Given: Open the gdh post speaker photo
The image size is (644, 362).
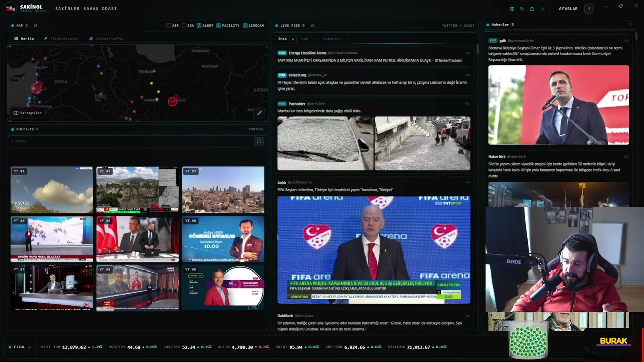Looking at the screenshot, I should [x=558, y=105].
